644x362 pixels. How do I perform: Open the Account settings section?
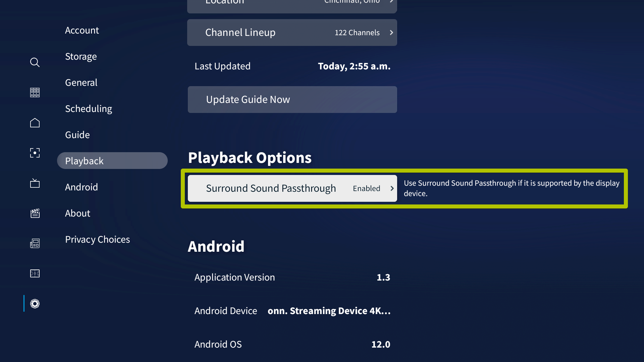pos(82,30)
